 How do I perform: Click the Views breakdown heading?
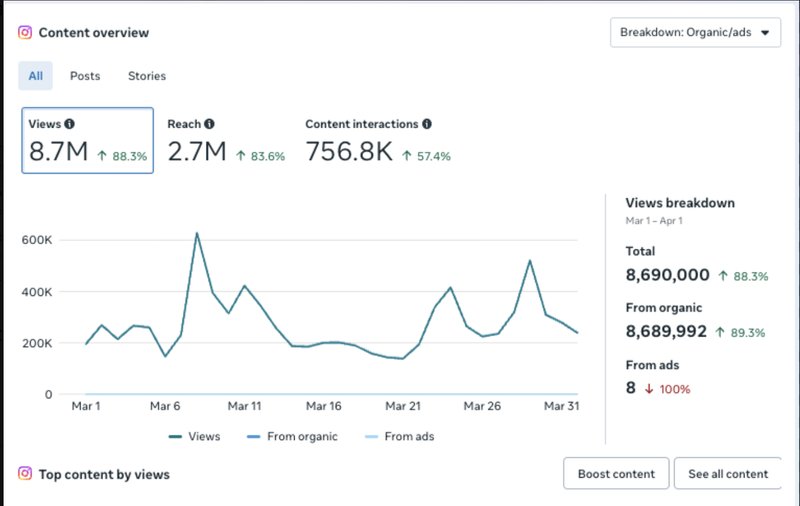(x=680, y=203)
